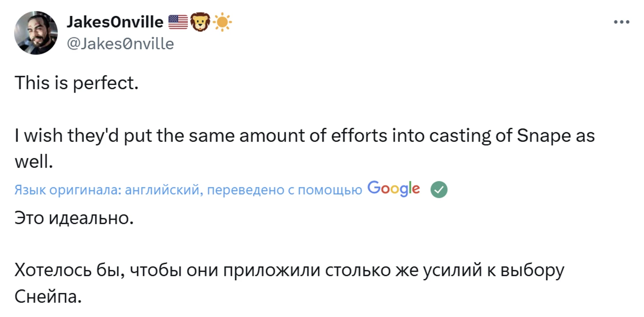Click the word 'well.' ending the tweet
This screenshot has height=317, width=644.
point(34,163)
